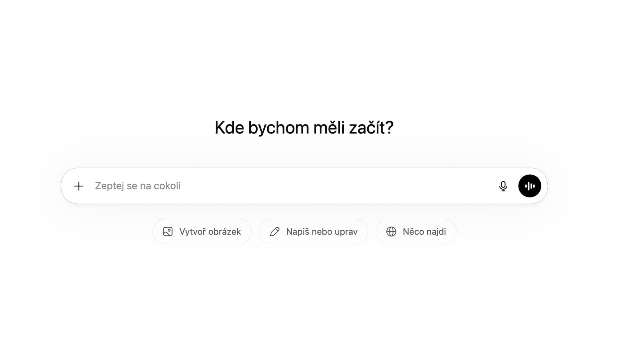This screenshot has height=363, width=644.
Task: Click the "Napiš nebo uprav" suggestion chip
Action: 313,231
